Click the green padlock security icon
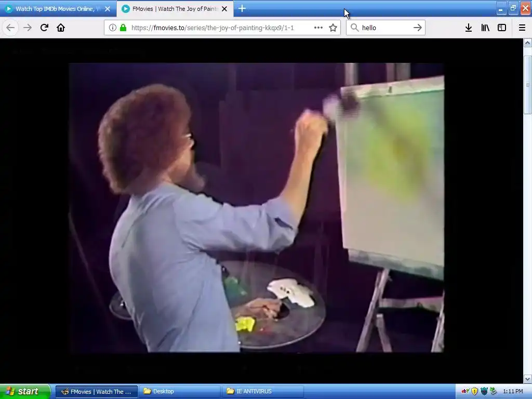 click(123, 28)
